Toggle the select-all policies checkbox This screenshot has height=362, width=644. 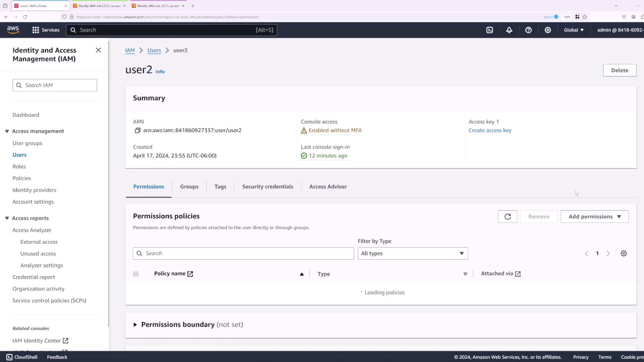pos(136,274)
